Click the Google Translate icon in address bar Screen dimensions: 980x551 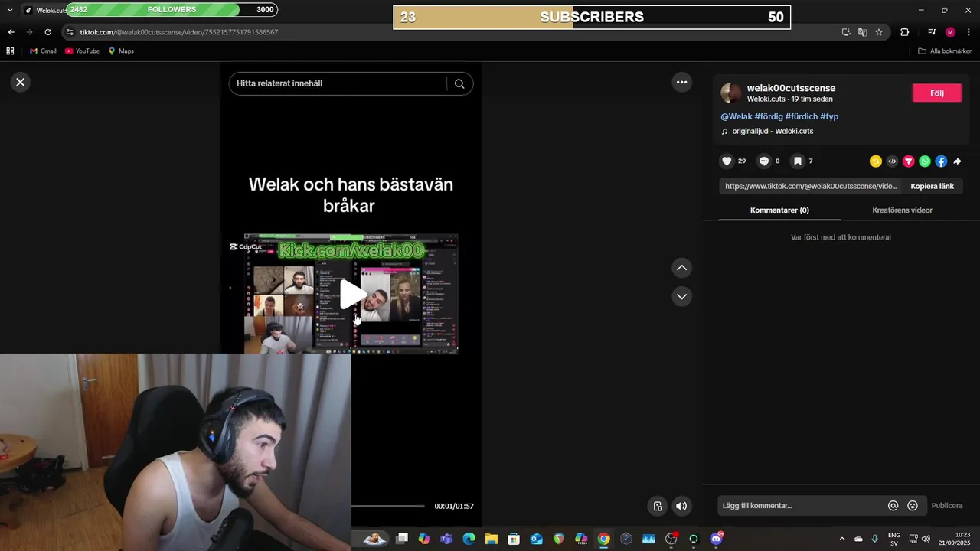coord(862,32)
